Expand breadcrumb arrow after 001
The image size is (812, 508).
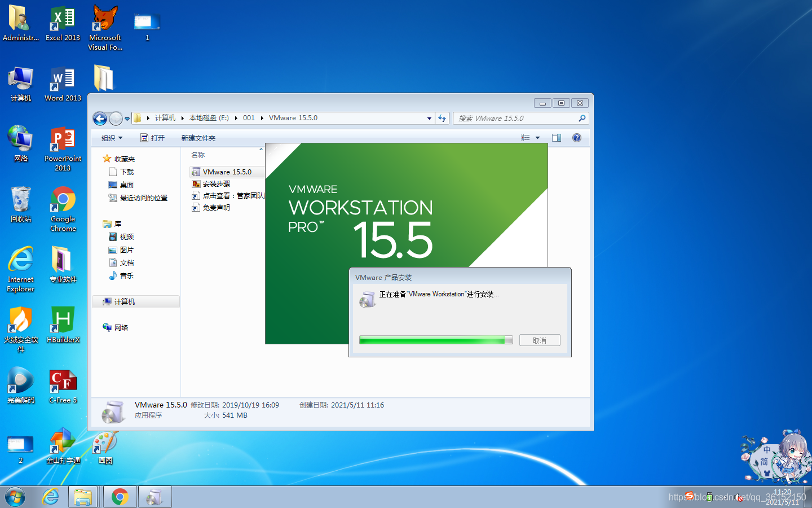tap(262, 118)
